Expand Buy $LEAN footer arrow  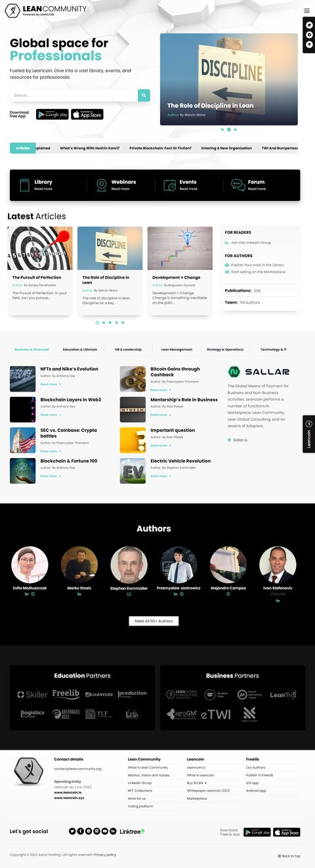205,783
